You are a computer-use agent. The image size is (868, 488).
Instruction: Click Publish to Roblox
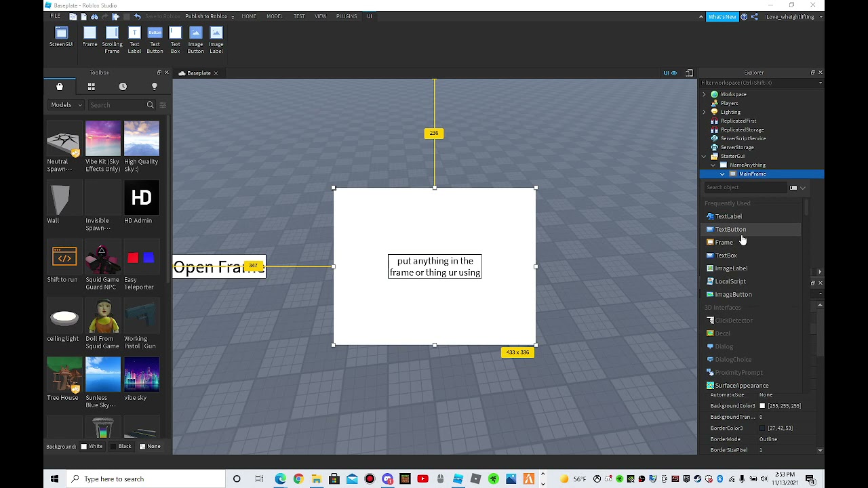click(206, 16)
